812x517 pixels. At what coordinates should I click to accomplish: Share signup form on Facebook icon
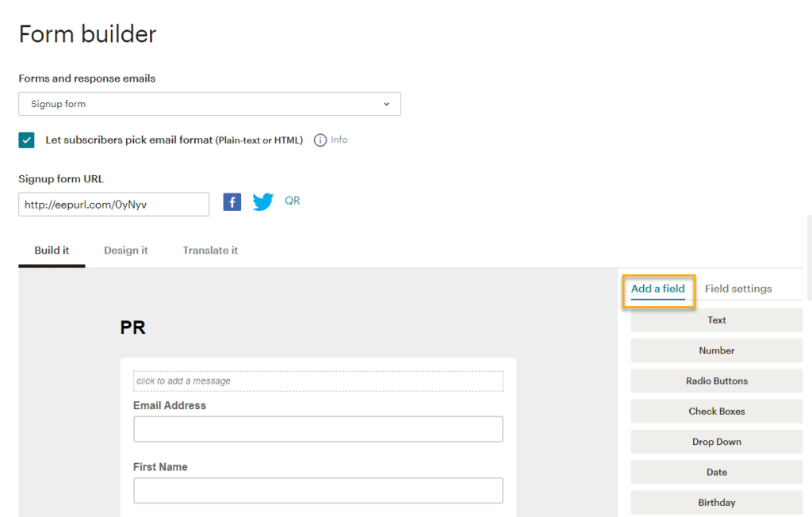pos(232,202)
